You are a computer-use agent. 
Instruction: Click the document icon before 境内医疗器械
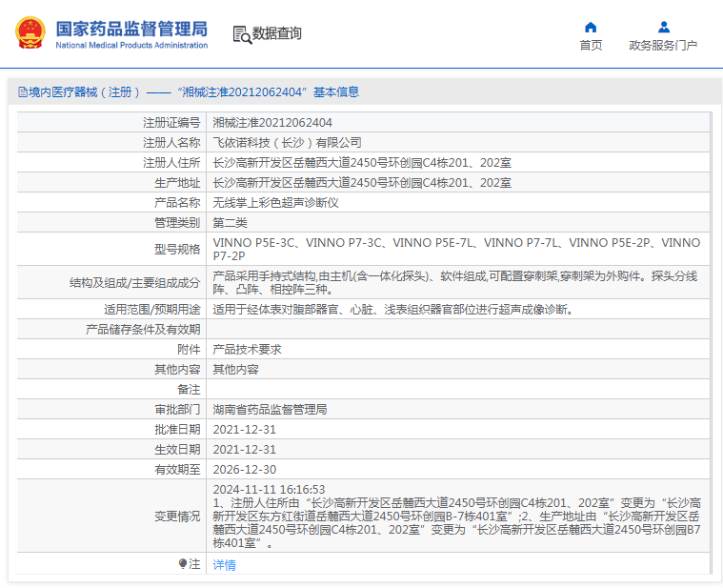pos(23,92)
